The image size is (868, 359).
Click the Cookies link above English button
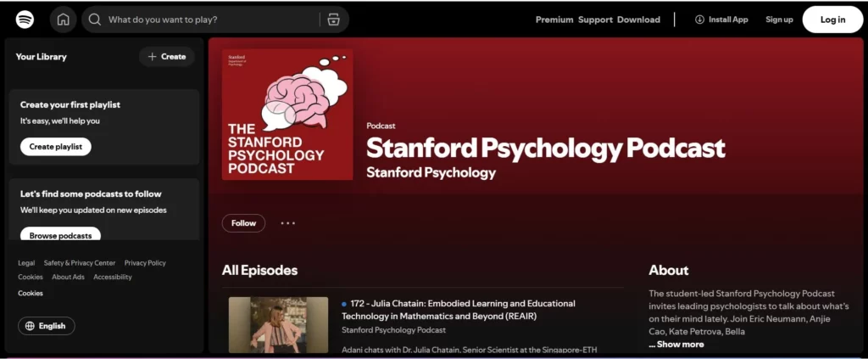click(31, 293)
